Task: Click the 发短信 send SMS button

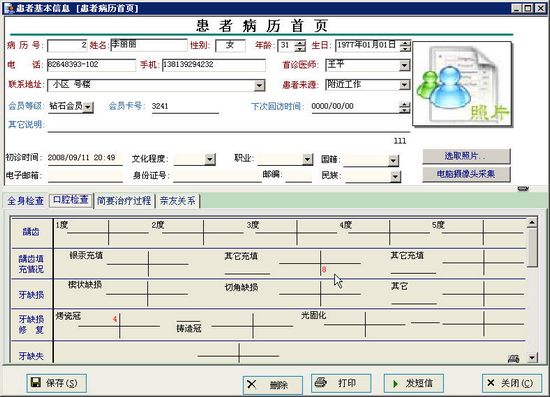Action: (414, 383)
